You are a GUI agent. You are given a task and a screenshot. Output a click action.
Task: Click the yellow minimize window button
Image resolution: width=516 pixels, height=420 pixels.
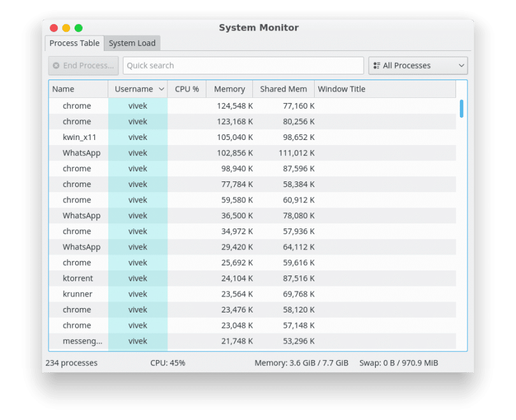click(66, 28)
